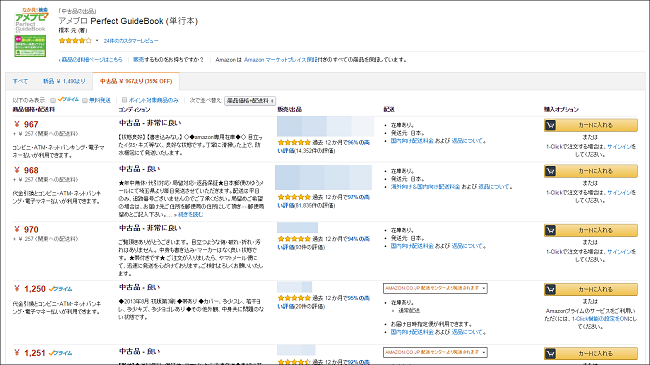
Task: Click the 無料配送 filter label link
Action: [x=100, y=100]
